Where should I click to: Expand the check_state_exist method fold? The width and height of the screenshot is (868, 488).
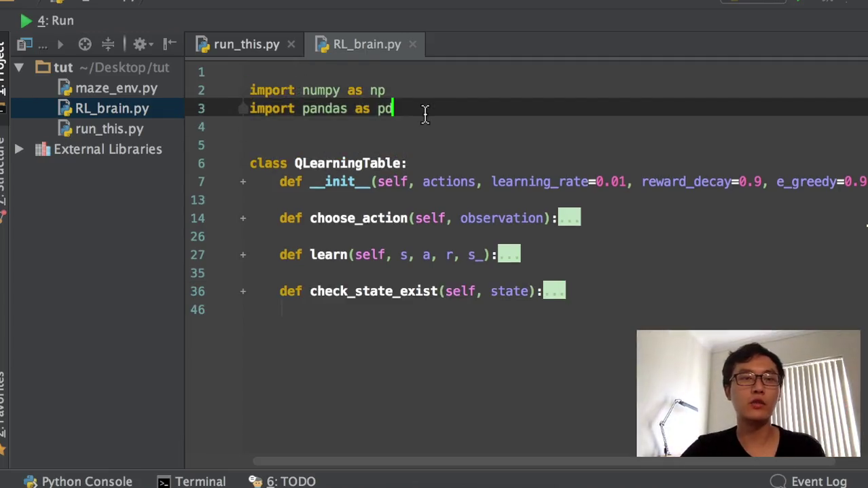click(x=242, y=291)
